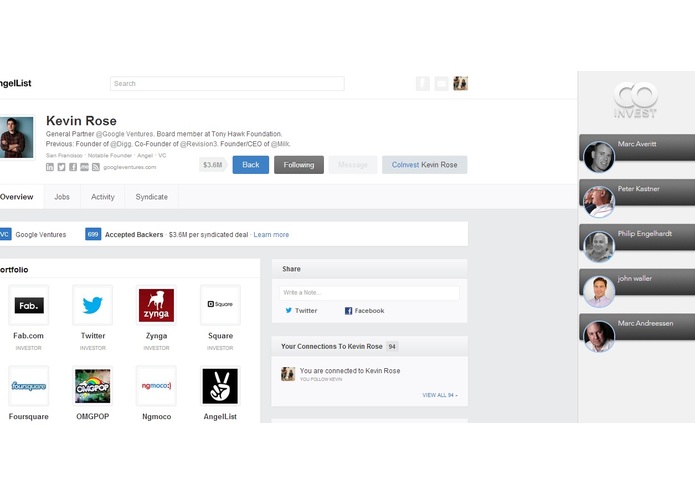Click Kevin Rose's profile photo
The image size is (695, 494).
coord(16,137)
